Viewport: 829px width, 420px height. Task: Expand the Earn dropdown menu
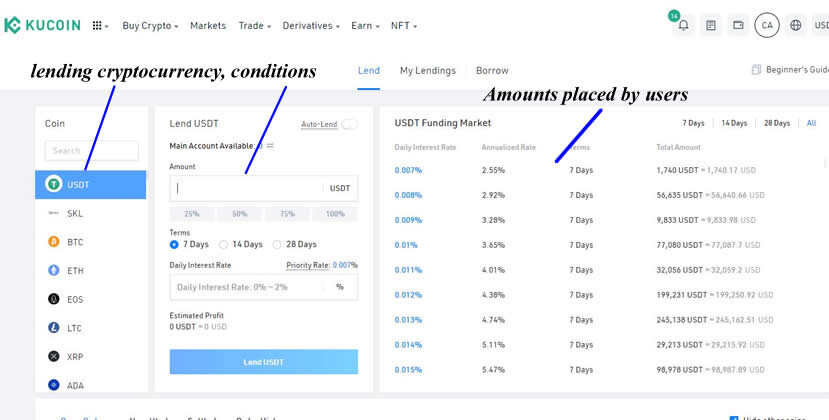pyautogui.click(x=365, y=25)
